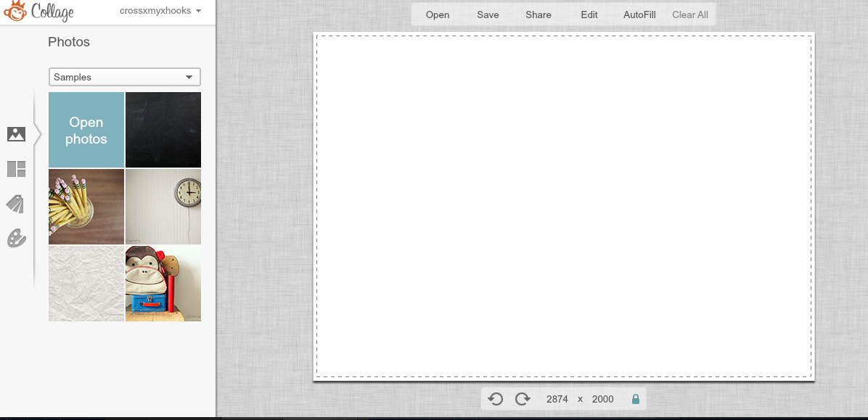Click Save in the top toolbar
Viewport: 868px width, 420px height.
point(488,15)
